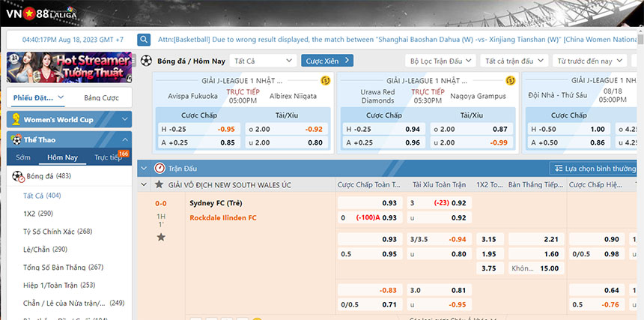Expand the Women's World Cup section

click(125, 119)
